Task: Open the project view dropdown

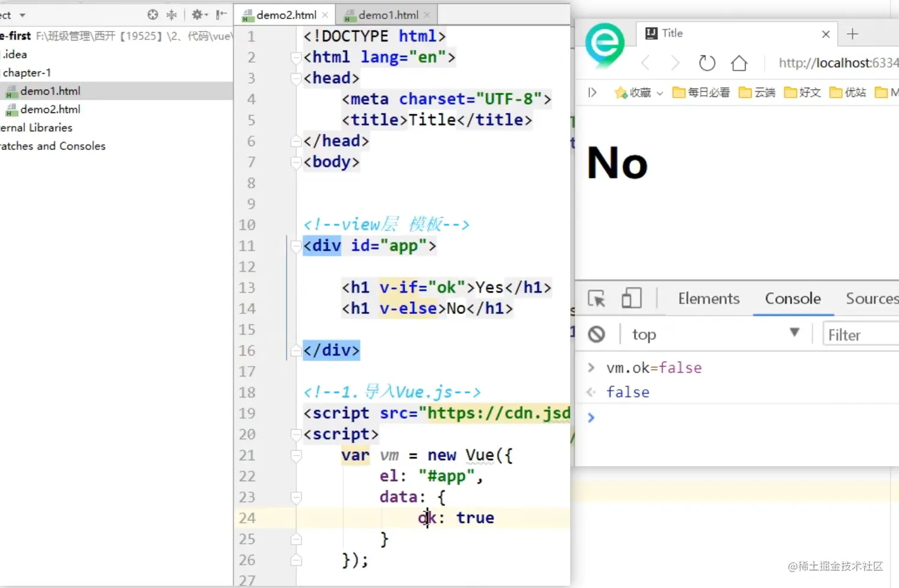Action: click(23, 15)
